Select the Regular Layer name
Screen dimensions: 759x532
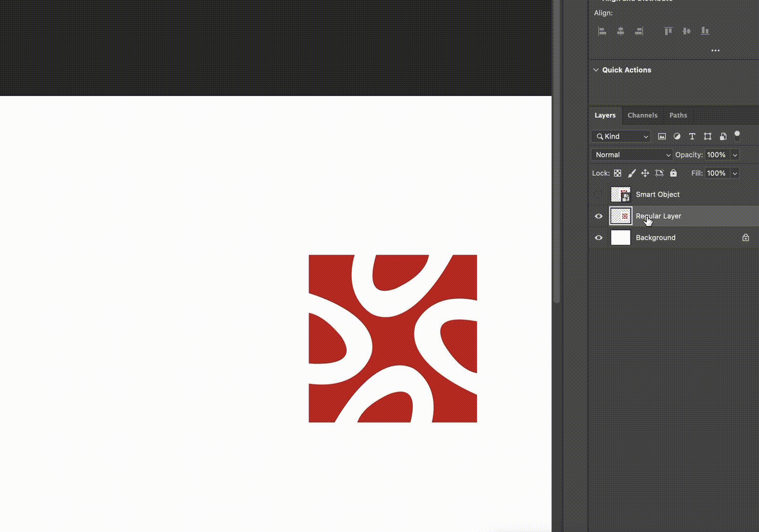point(658,216)
